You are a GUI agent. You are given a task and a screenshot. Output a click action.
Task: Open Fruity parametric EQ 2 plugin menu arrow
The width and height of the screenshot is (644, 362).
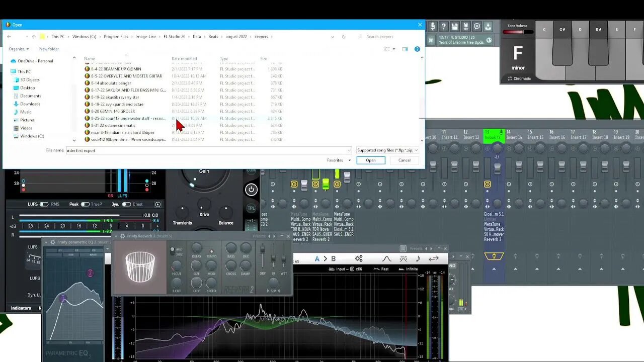point(46,242)
